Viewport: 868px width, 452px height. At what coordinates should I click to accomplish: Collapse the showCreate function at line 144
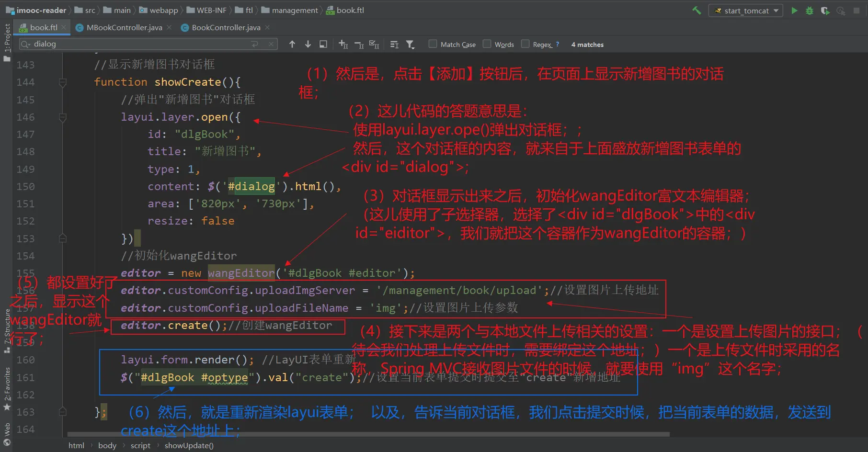click(x=62, y=82)
